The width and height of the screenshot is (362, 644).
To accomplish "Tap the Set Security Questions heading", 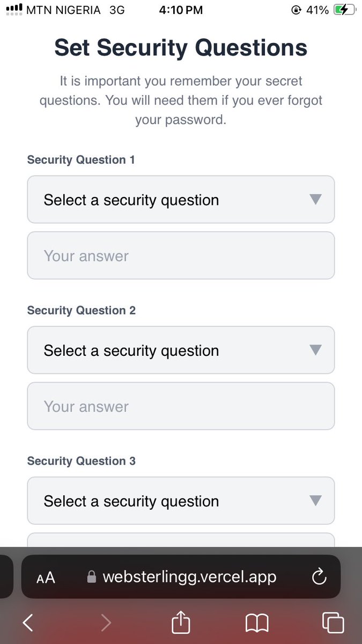I will [181, 48].
